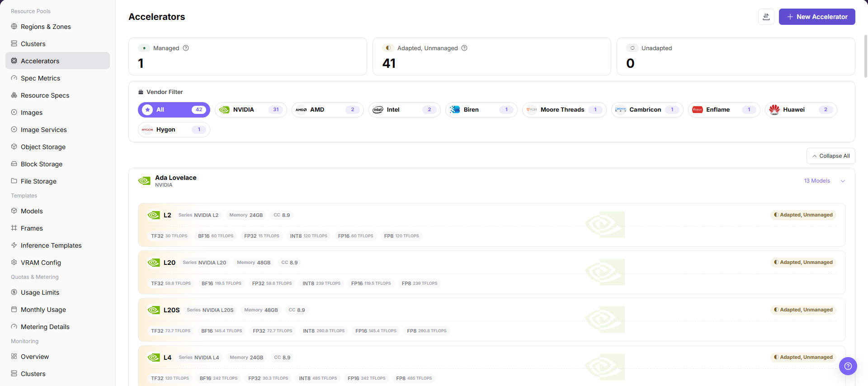Filter accelerators by Cambricon vendor

pyautogui.click(x=647, y=110)
